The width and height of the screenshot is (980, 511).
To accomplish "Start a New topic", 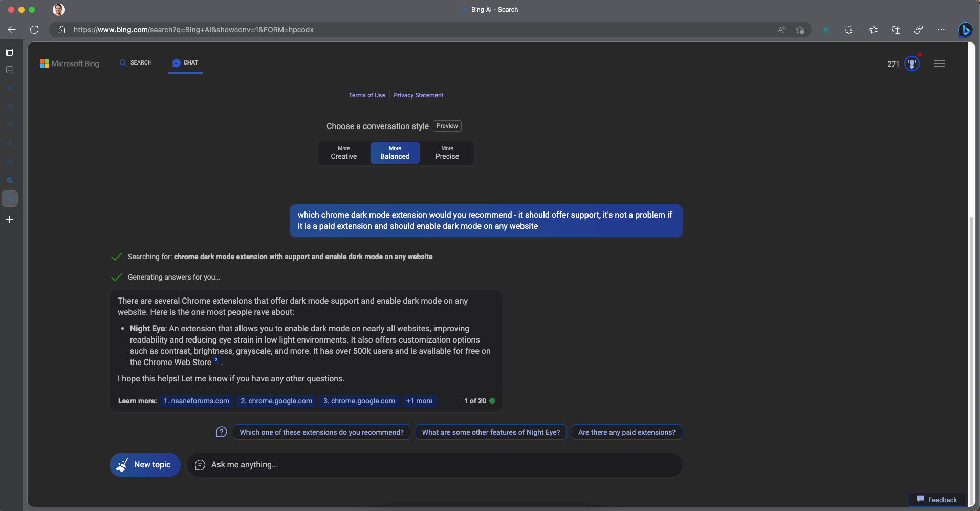I will click(x=145, y=465).
